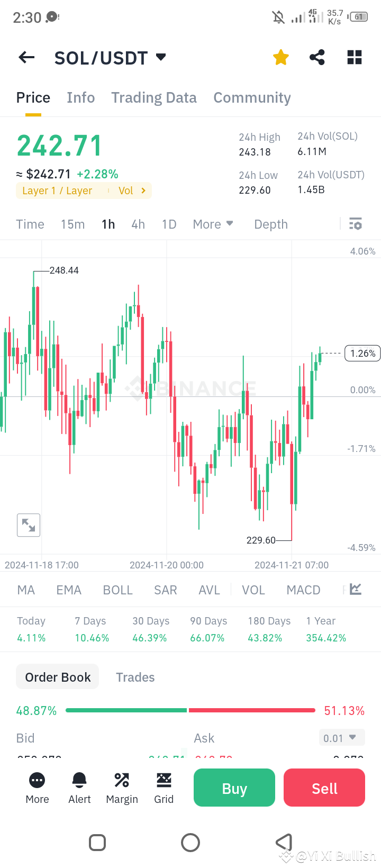Expand the More timeframes dropdown
381x868 pixels.
pyautogui.click(x=213, y=224)
